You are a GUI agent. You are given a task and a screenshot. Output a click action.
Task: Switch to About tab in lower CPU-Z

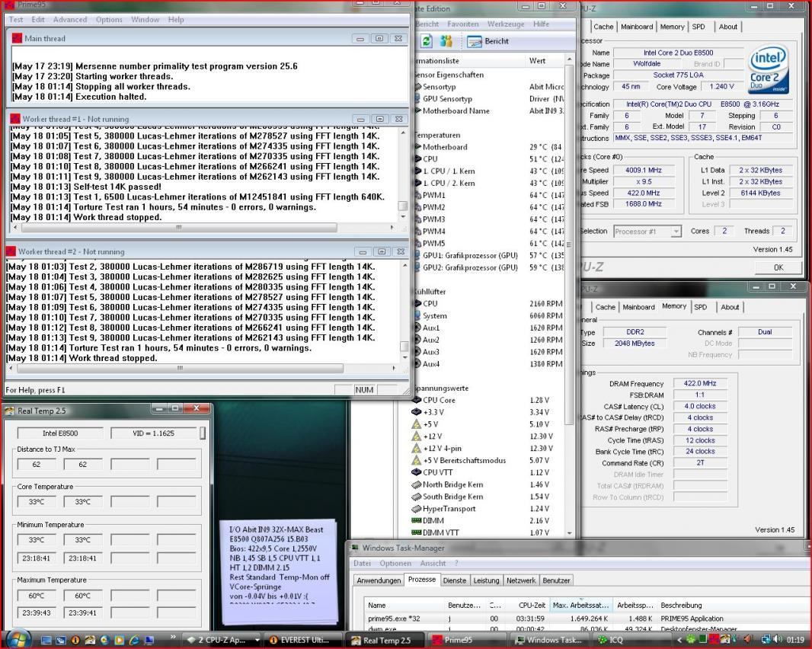730,307
